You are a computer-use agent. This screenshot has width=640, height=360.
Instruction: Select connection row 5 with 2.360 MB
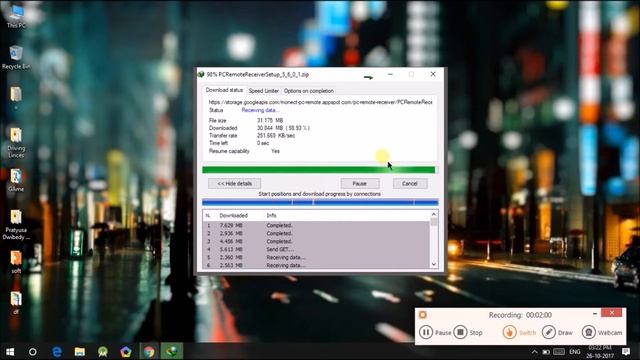point(316,258)
